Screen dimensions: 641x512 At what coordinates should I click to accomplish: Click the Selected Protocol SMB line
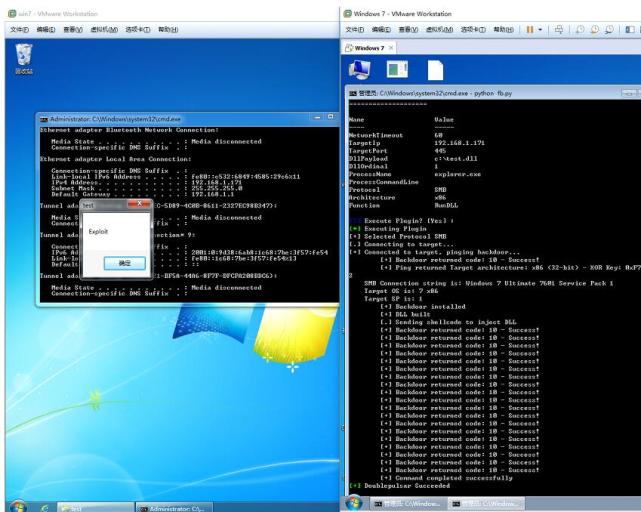click(398, 236)
